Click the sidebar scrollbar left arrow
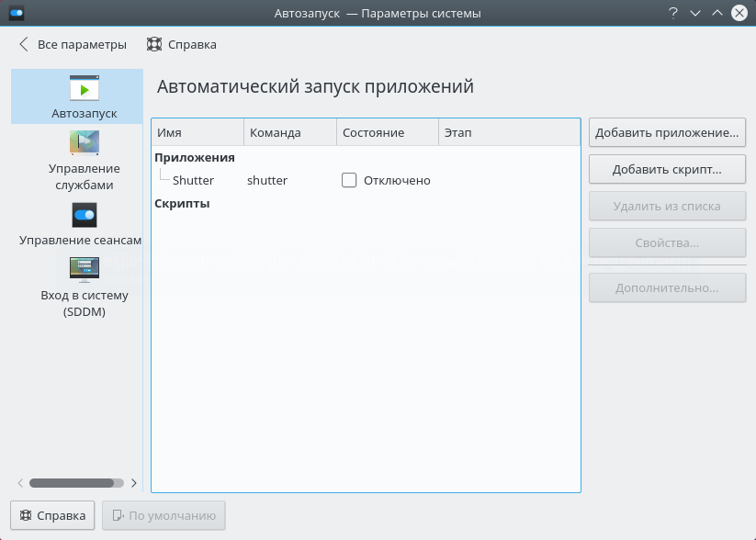 20,483
